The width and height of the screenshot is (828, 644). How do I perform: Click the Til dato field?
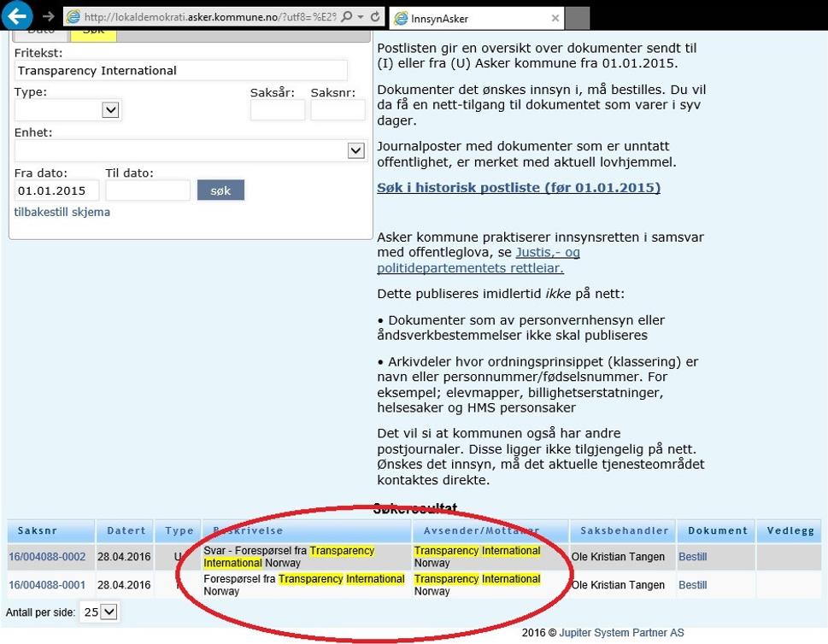click(x=147, y=190)
